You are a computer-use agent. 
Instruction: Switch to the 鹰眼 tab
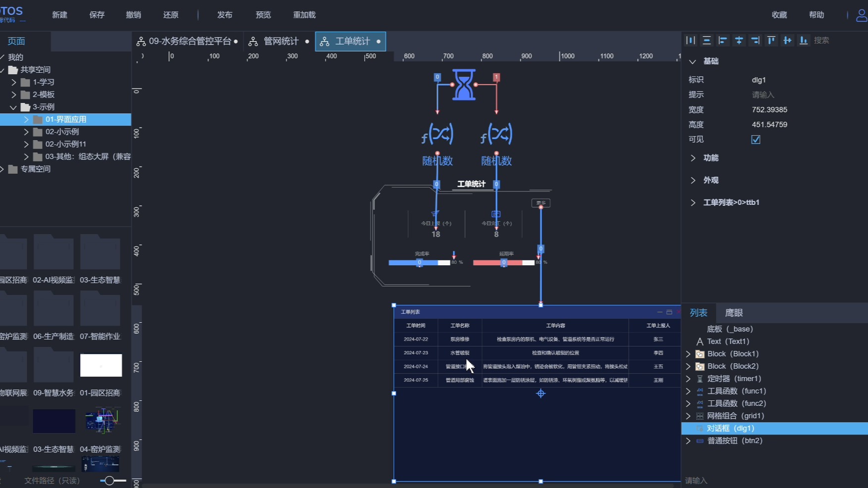pos(734,313)
